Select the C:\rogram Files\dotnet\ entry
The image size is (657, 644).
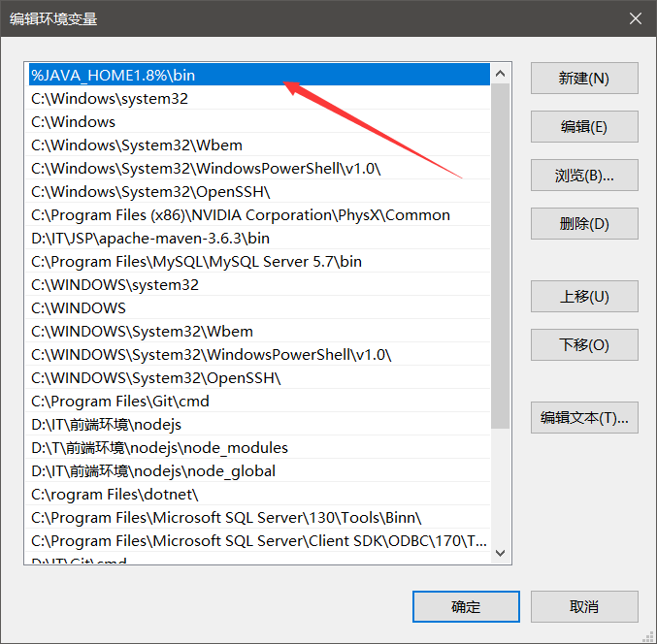coord(259,494)
